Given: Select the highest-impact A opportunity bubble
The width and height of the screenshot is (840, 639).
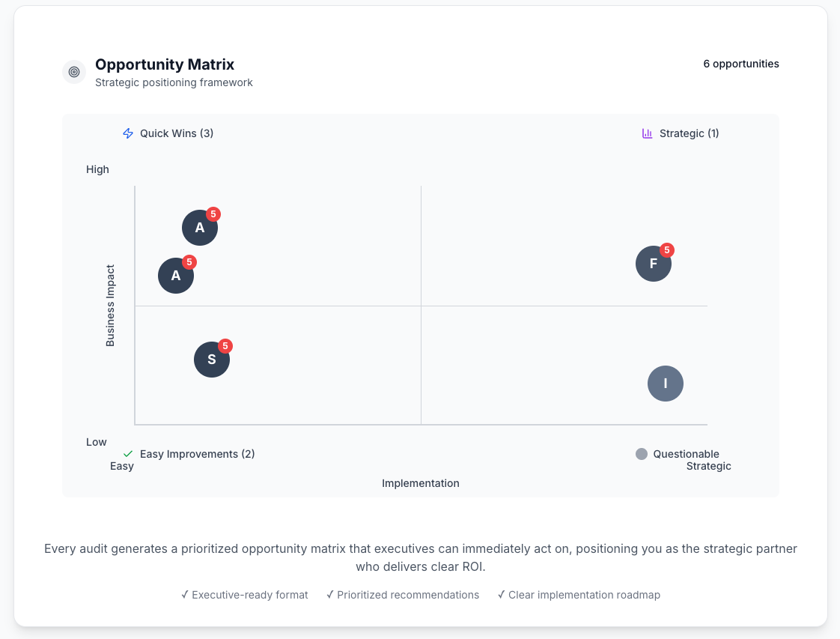Looking at the screenshot, I should [x=199, y=228].
